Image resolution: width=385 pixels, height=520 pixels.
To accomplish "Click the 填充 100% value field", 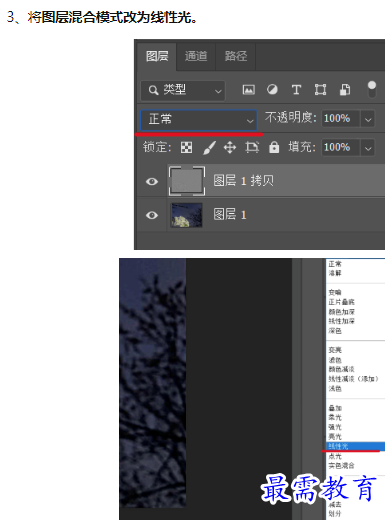I will (340, 147).
